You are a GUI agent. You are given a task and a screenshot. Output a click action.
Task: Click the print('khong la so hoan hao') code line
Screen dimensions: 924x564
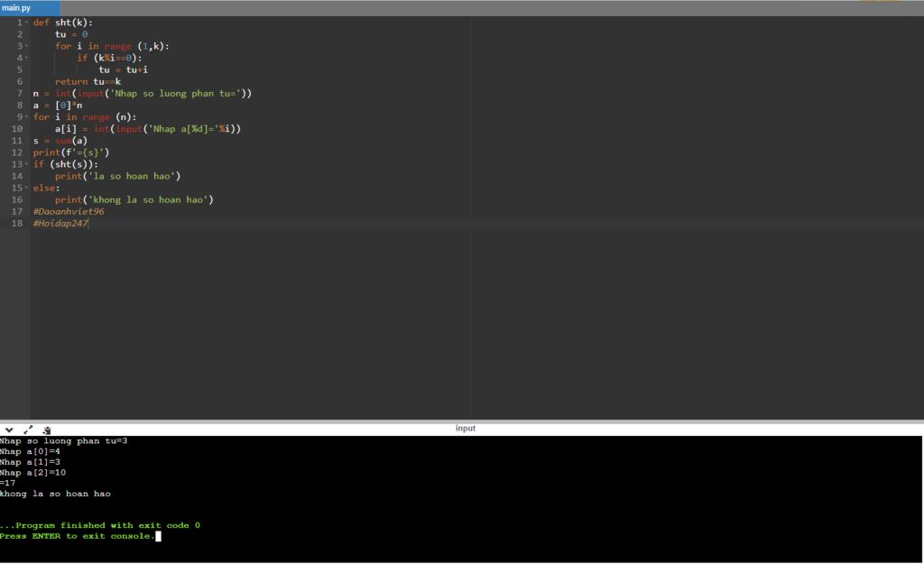coord(134,199)
